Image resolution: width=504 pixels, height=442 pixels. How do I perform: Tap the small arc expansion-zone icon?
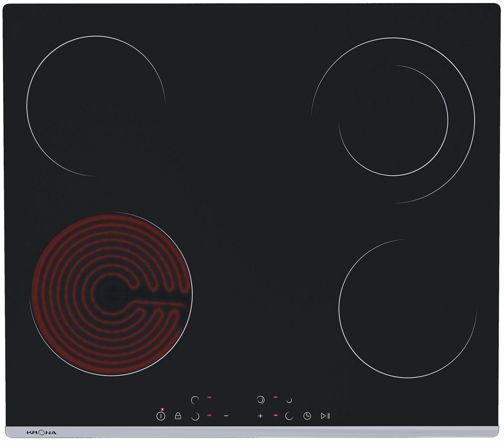click(x=289, y=400)
